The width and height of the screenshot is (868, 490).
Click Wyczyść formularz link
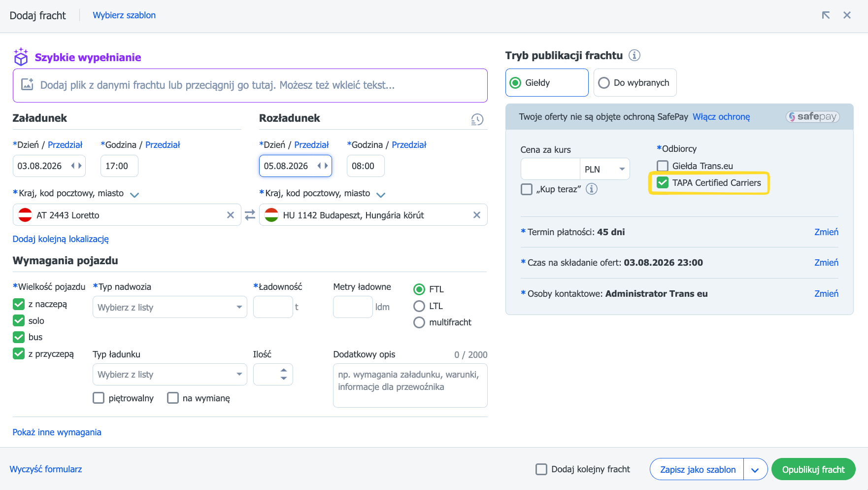tap(46, 469)
